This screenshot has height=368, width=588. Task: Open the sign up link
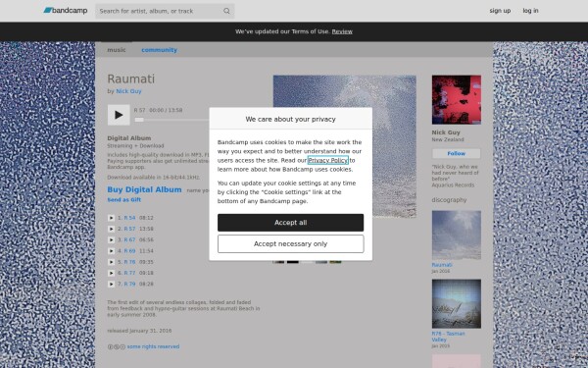coord(500,11)
